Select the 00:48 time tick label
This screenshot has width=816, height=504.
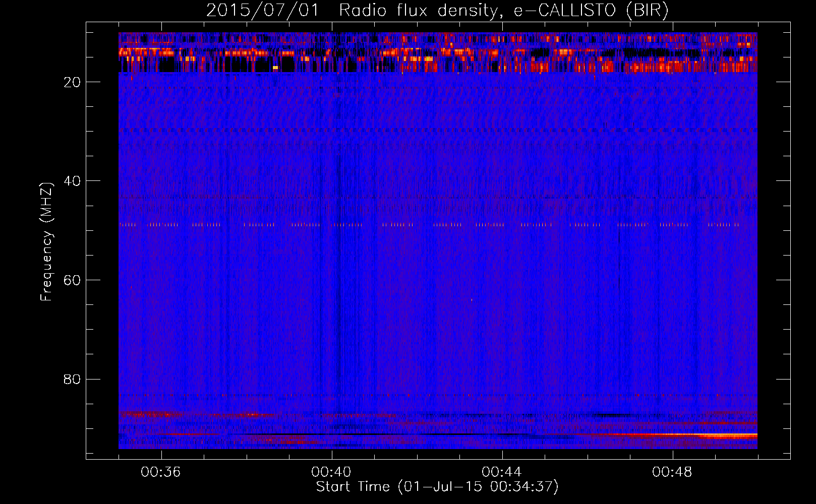pos(672,472)
